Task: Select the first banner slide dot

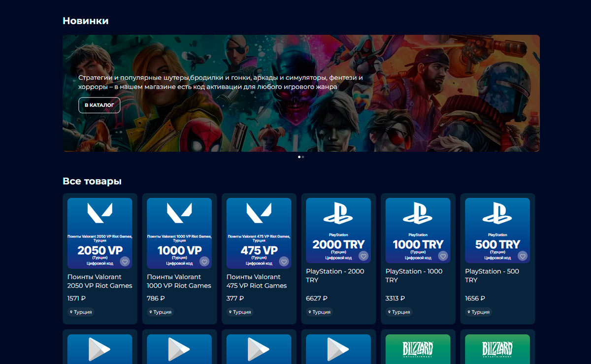Action: (x=299, y=157)
